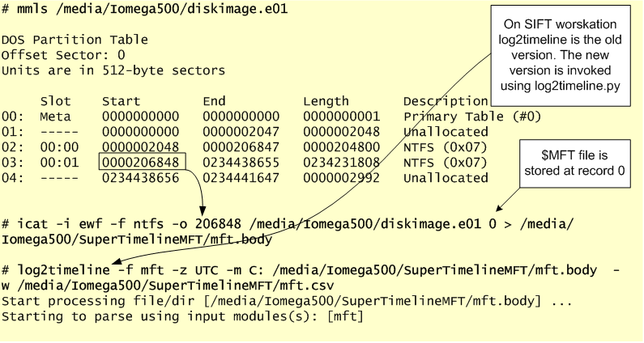Image resolution: width=644 pixels, height=343 pixels.
Task: Click the Slot column header
Action: (x=55, y=101)
